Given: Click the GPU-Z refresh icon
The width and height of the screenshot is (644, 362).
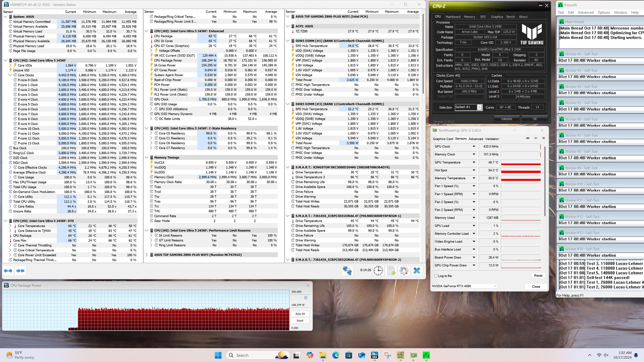Looking at the screenshot, I should point(536,138).
